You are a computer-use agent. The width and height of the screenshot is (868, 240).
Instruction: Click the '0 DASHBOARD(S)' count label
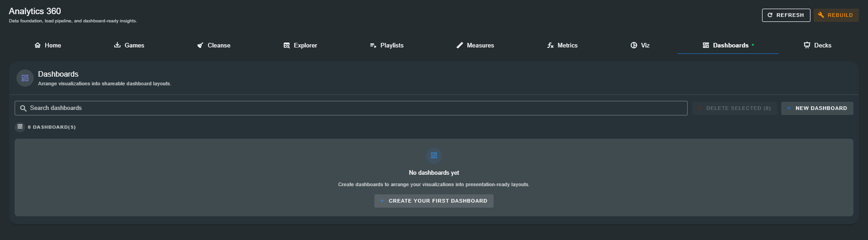52,127
